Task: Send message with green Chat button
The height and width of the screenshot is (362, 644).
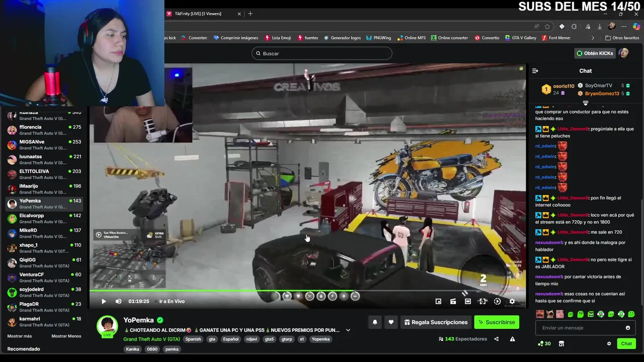Action: [626, 344]
